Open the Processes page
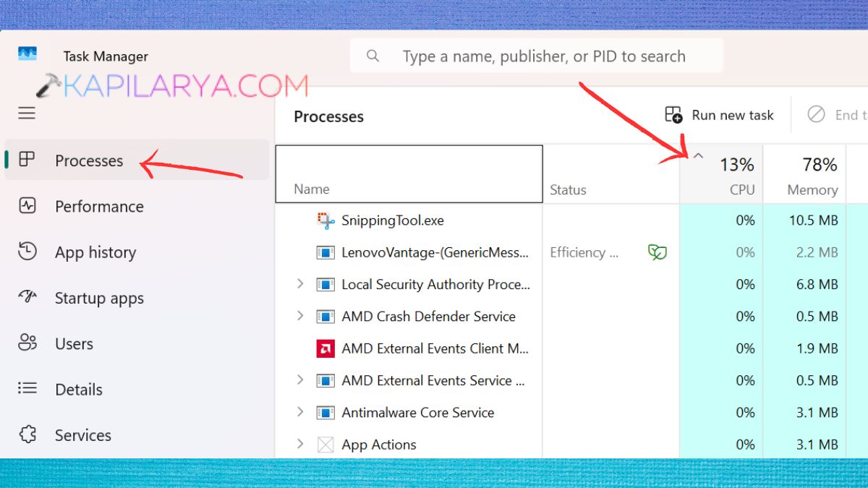The height and width of the screenshot is (488, 868). click(137, 160)
